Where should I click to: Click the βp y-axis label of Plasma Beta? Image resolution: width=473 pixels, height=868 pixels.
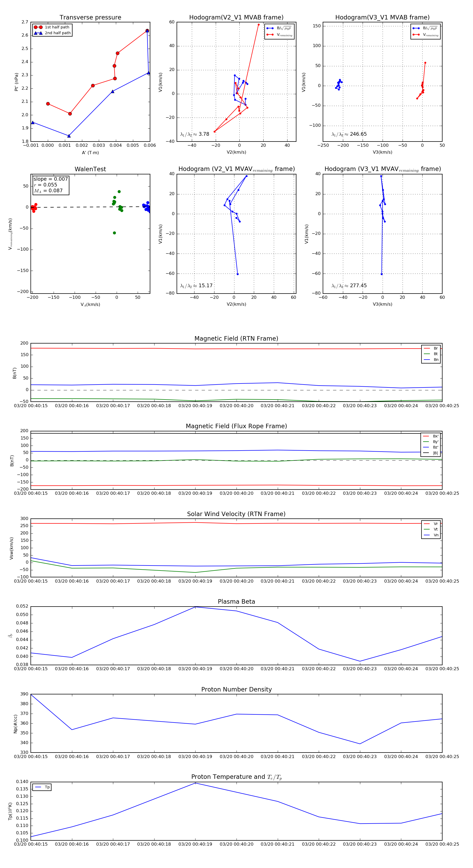tap(11, 636)
